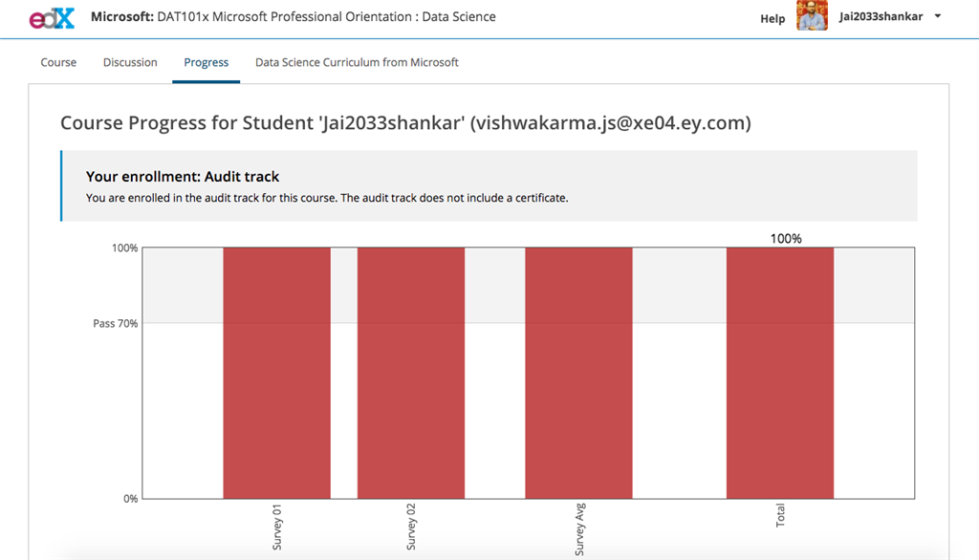This screenshot has width=979, height=560.
Task: Select the Progress tab
Action: click(207, 62)
